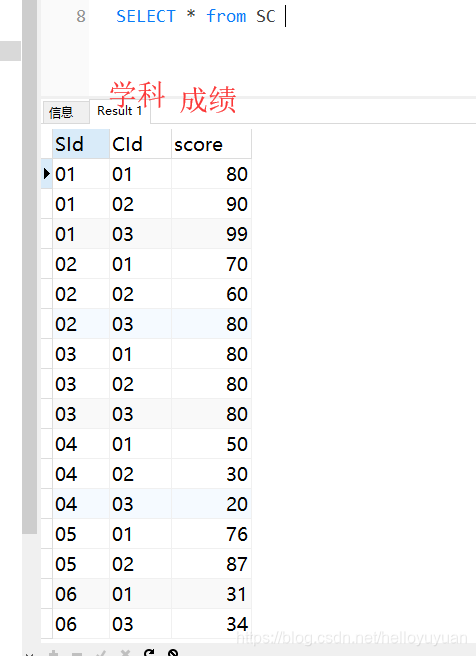Image resolution: width=476 pixels, height=656 pixels.
Task: Select the score cell with value 30
Action: 211,474
